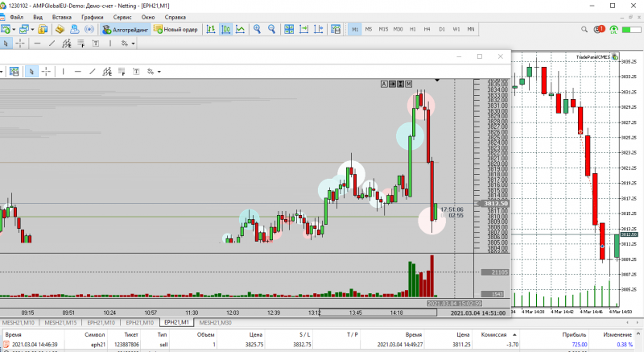This screenshot has width=644, height=352.
Task: Click the Новый ордер button
Action: pyautogui.click(x=175, y=29)
